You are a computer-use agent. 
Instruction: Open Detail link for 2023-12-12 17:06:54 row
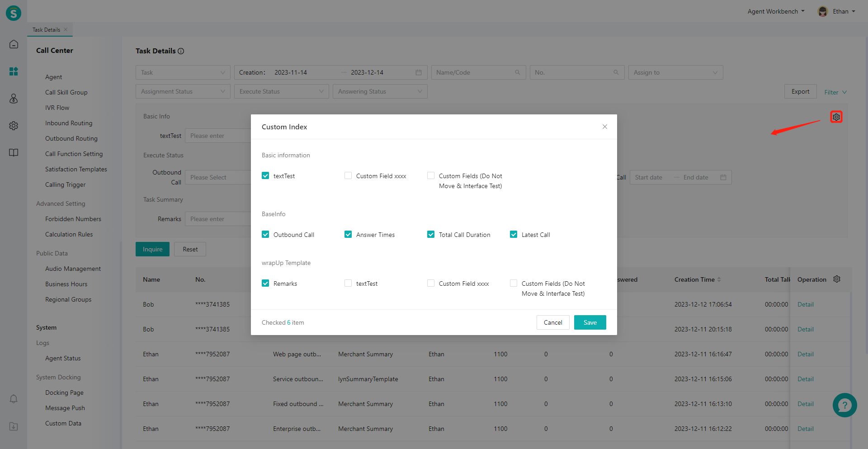[x=806, y=304]
